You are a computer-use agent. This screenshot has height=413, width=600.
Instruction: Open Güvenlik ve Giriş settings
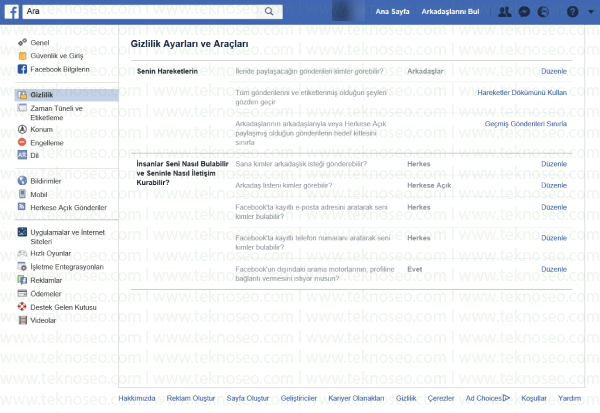[x=57, y=56]
